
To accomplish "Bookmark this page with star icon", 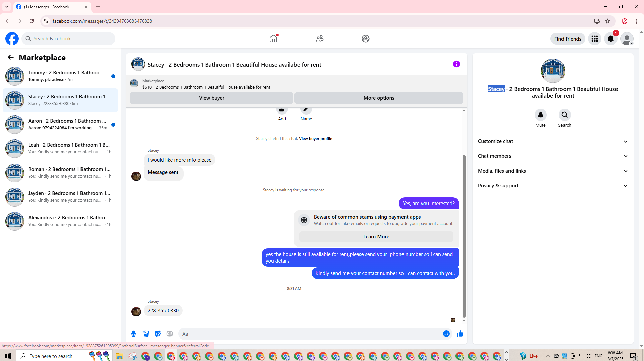I will tap(608, 21).
